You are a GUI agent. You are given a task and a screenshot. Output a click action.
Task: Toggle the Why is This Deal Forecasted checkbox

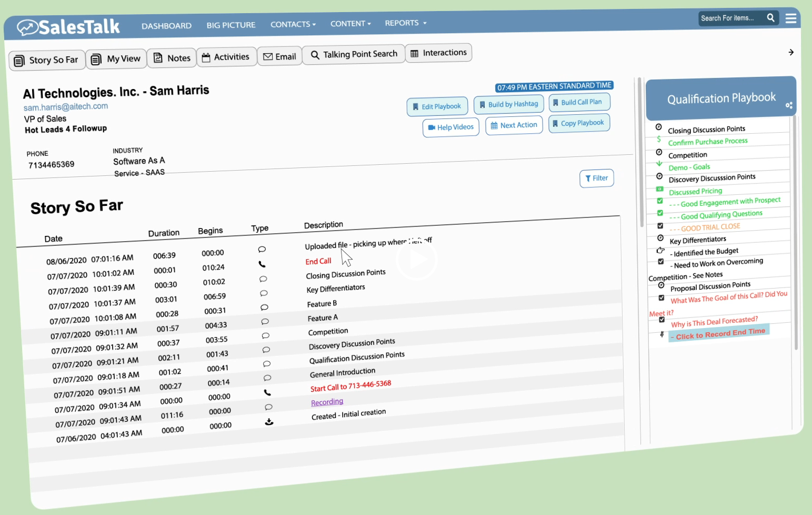tap(662, 320)
